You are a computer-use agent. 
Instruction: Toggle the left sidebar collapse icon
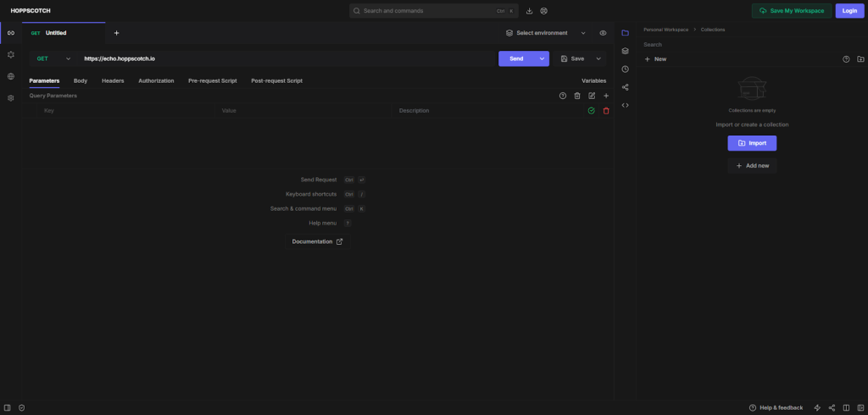[8, 407]
